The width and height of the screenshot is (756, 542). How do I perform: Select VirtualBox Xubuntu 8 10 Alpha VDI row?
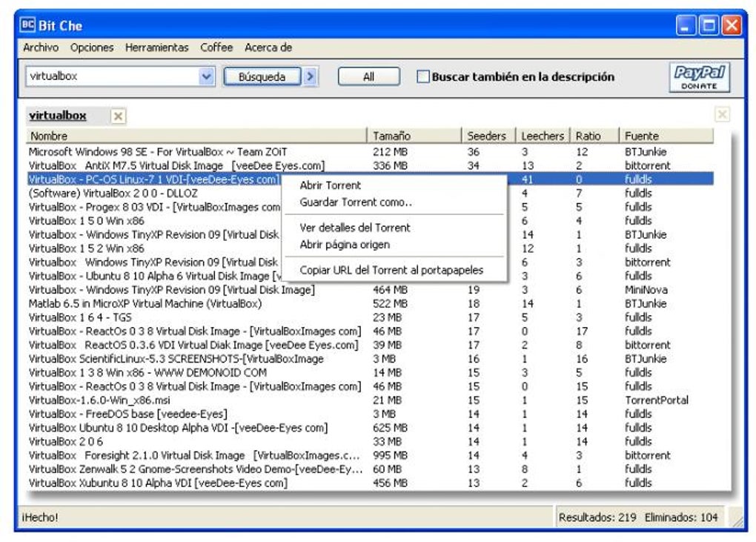pos(370,483)
